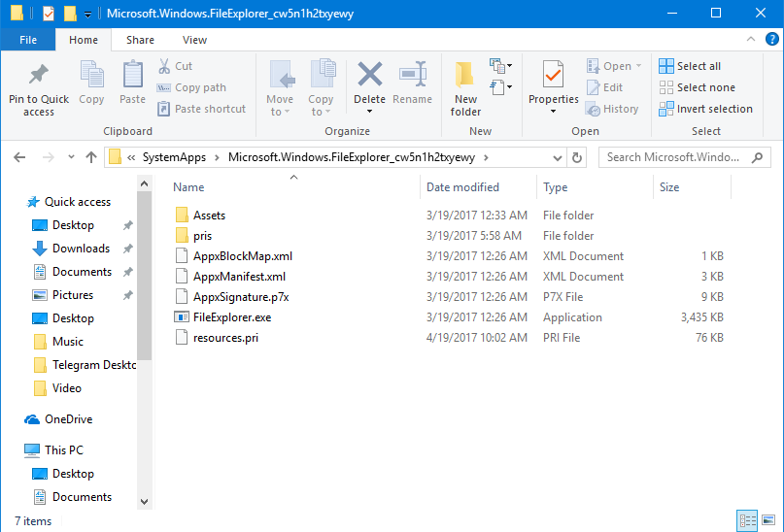Image resolution: width=784 pixels, height=532 pixels.
Task: Expand the path chevron after folder name
Action: tap(486, 158)
